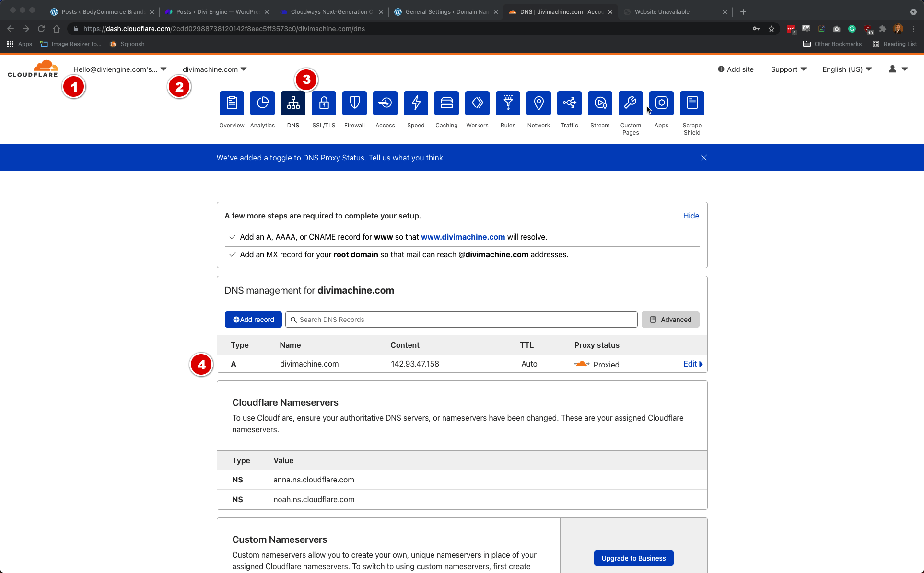Click the Proxy status column header
The height and width of the screenshot is (573, 924).
pos(597,345)
